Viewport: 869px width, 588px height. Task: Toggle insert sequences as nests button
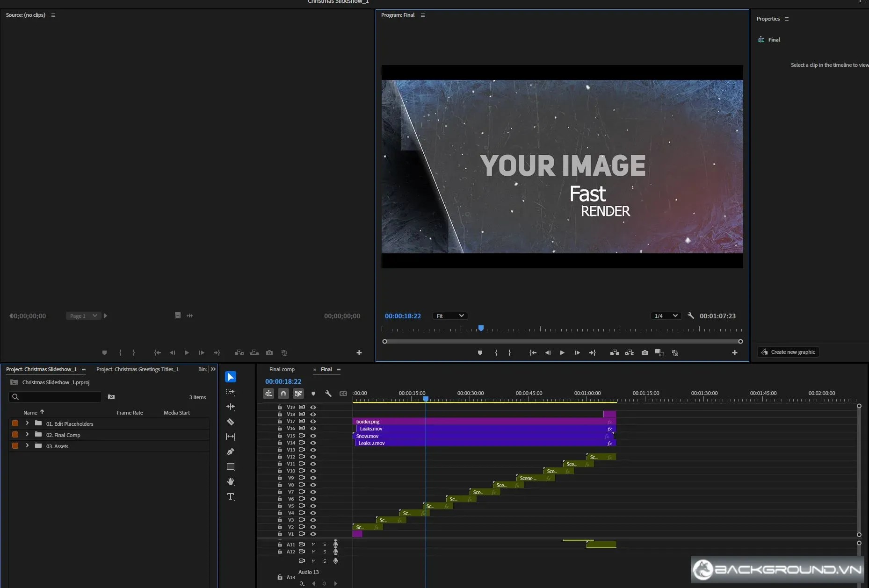point(268,394)
